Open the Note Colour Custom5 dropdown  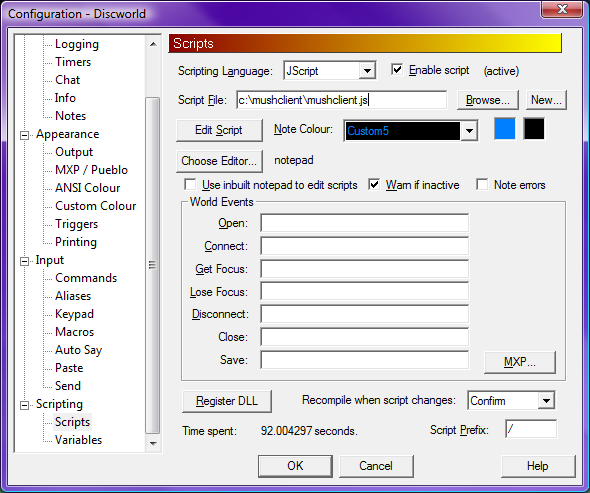pos(469,131)
